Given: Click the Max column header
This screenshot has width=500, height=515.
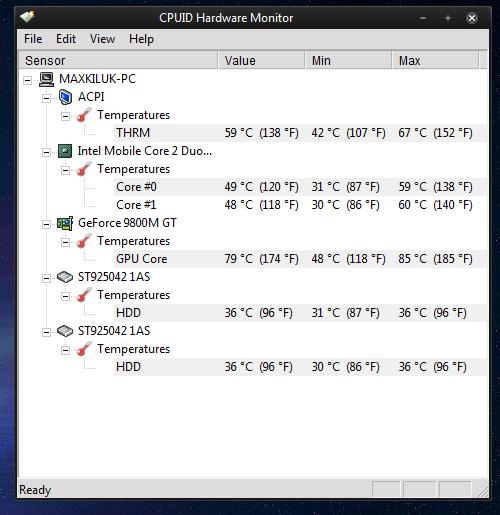Looking at the screenshot, I should [x=435, y=60].
